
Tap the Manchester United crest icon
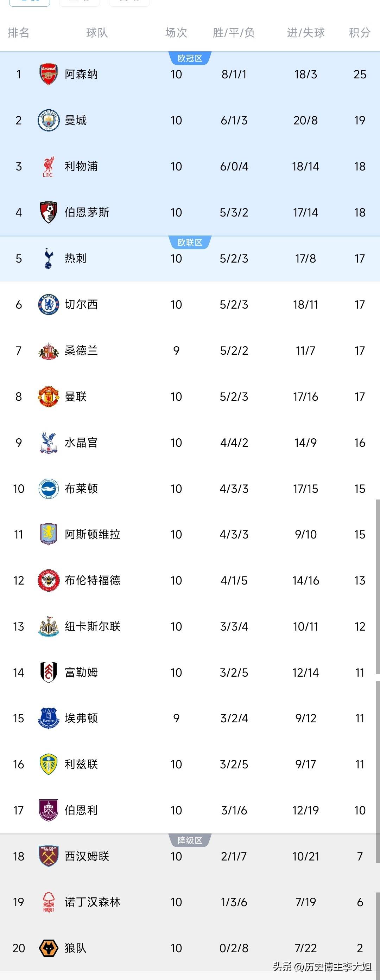(48, 396)
